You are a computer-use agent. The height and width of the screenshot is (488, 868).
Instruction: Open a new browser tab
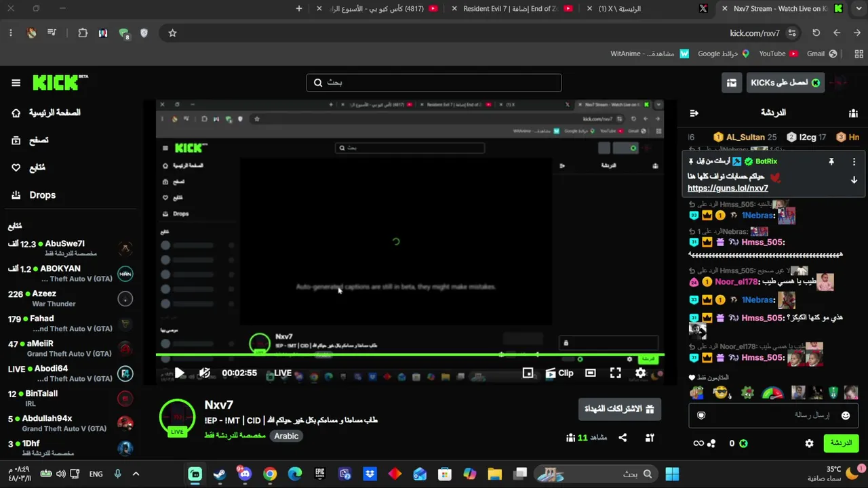[x=299, y=9]
